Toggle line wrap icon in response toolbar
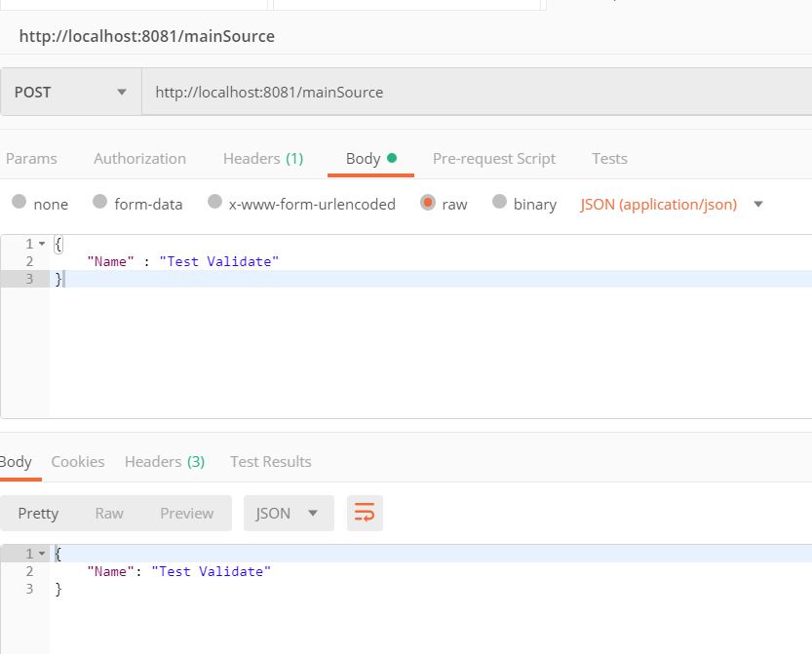This screenshot has height=654, width=812. pyautogui.click(x=365, y=514)
